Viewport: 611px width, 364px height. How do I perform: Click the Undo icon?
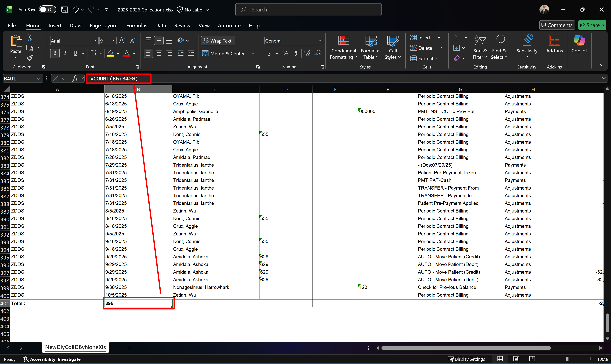point(75,10)
